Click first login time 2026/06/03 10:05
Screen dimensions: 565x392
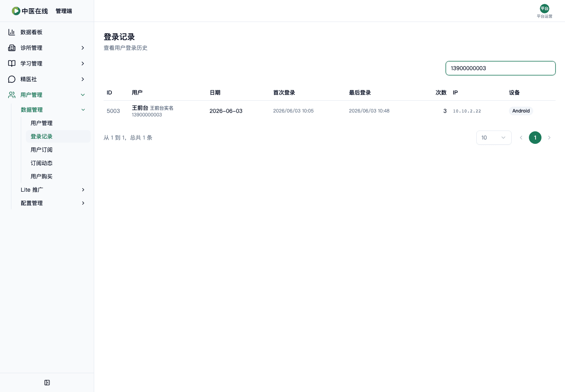(293, 111)
